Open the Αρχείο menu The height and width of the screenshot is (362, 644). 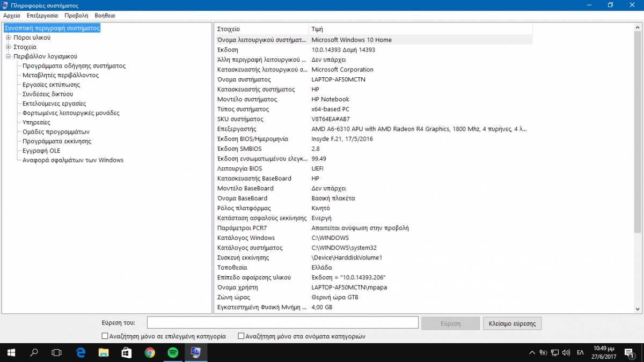12,16
